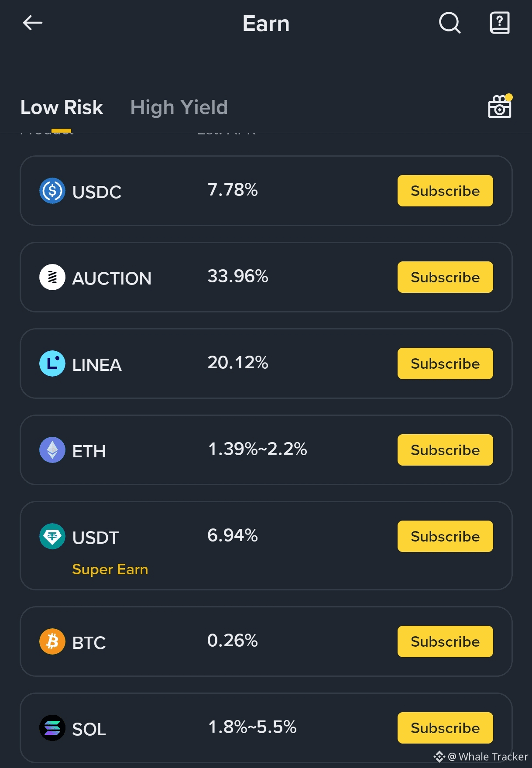Tap the AUCTION token icon

(x=52, y=277)
